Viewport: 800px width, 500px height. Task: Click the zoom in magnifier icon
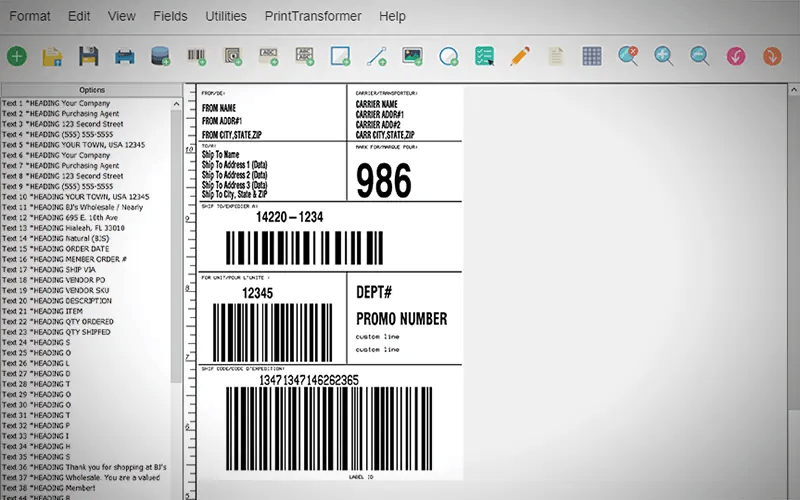pyautogui.click(x=664, y=56)
